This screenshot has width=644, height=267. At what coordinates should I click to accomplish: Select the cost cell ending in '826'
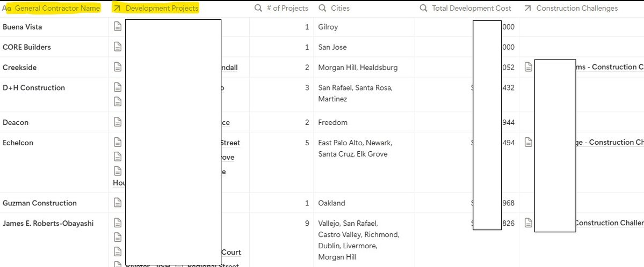click(x=467, y=240)
